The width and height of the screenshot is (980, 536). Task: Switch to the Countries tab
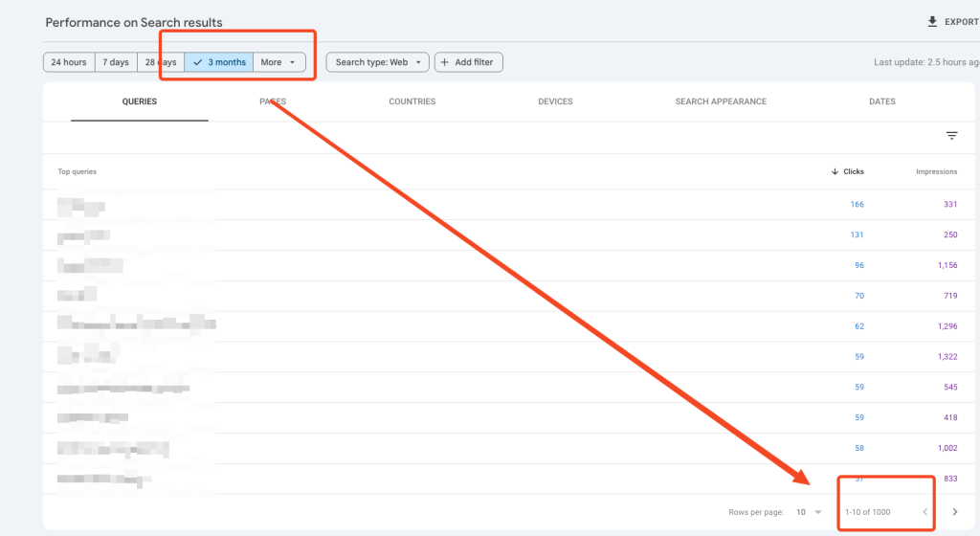coord(412,101)
